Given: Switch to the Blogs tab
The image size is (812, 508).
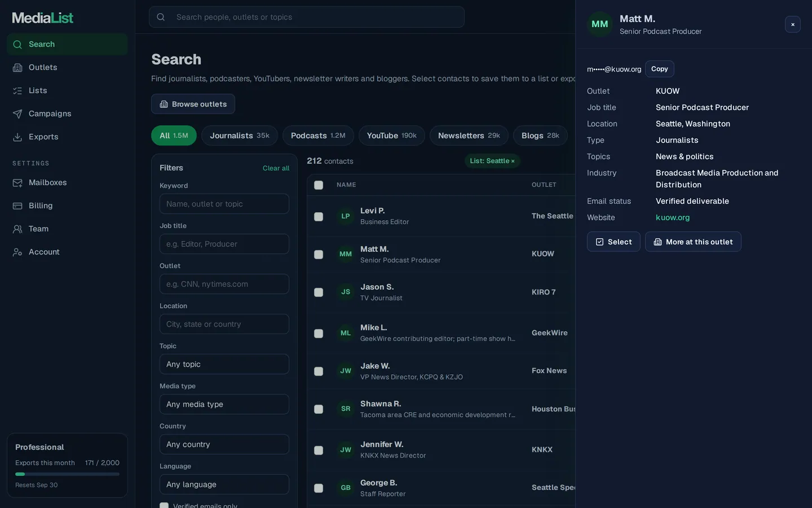Looking at the screenshot, I should coord(540,135).
